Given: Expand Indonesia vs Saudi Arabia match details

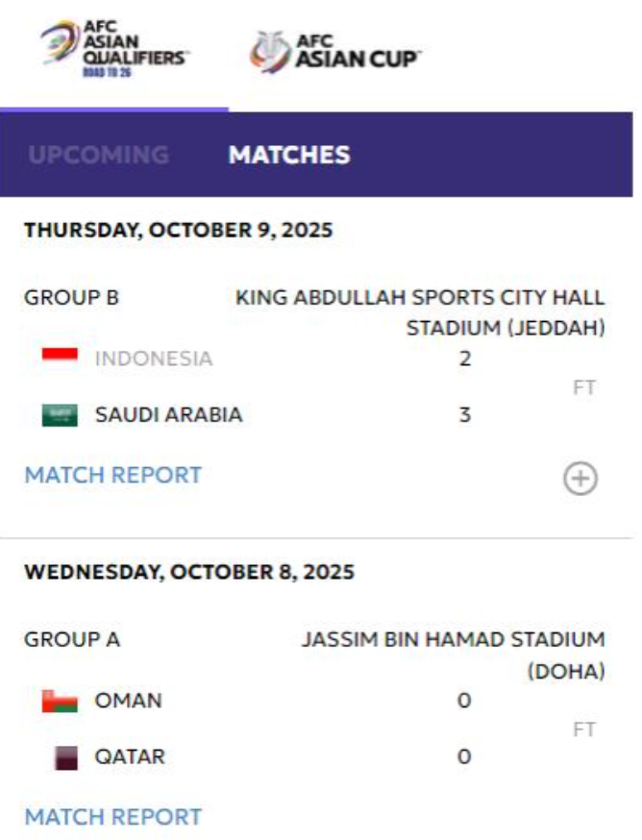Looking at the screenshot, I should point(580,478).
